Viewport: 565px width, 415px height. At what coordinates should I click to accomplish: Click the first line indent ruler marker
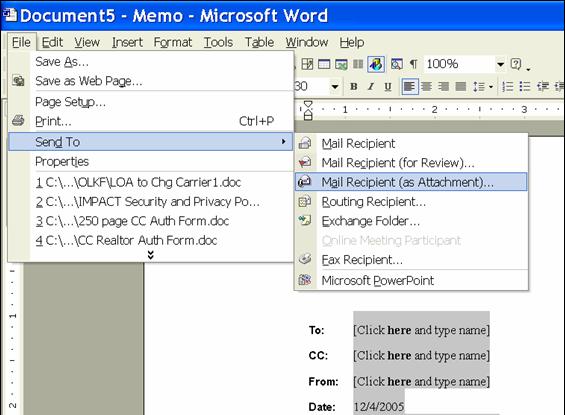coord(308,104)
